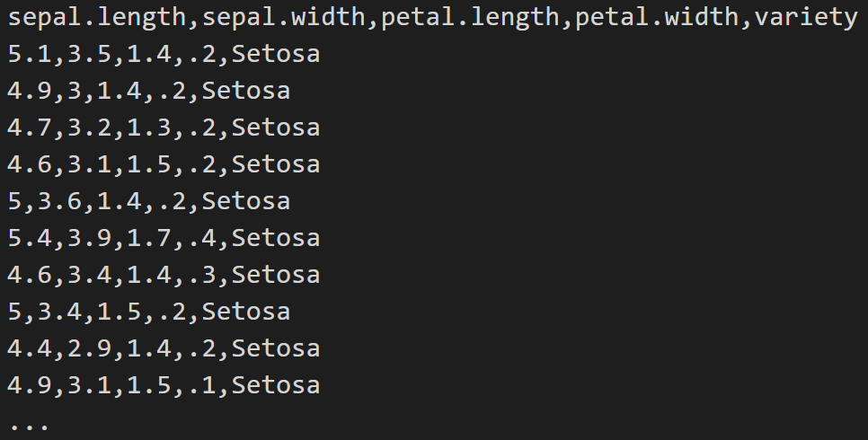The height and width of the screenshot is (440, 868).
Task: Click the value 1.7 in the 5.4 row
Action: coord(149,239)
